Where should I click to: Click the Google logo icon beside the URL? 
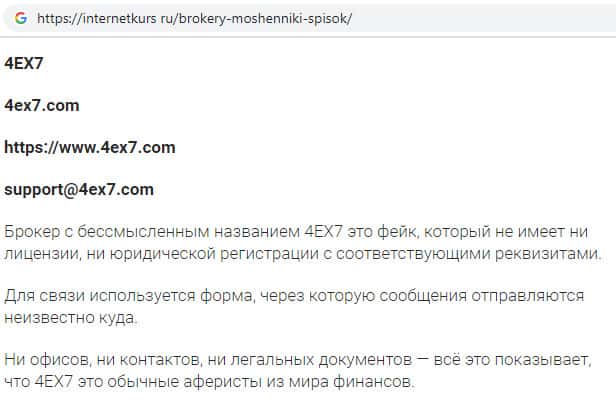click(x=20, y=18)
